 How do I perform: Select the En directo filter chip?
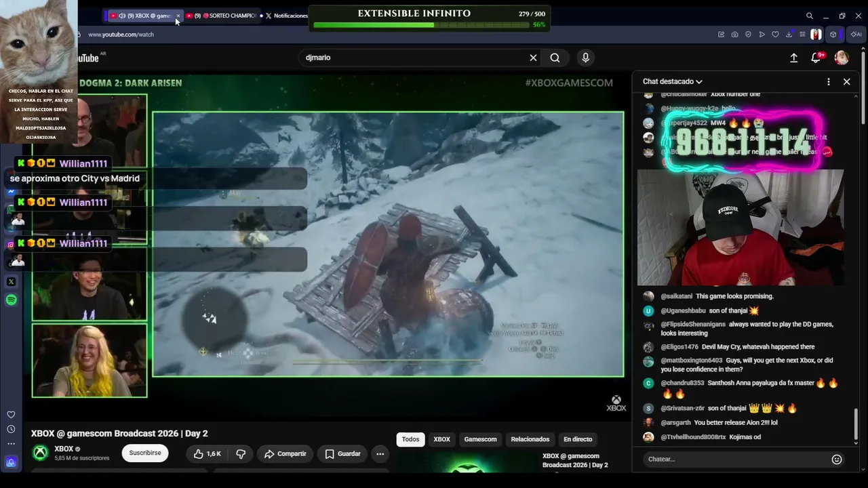(x=578, y=439)
